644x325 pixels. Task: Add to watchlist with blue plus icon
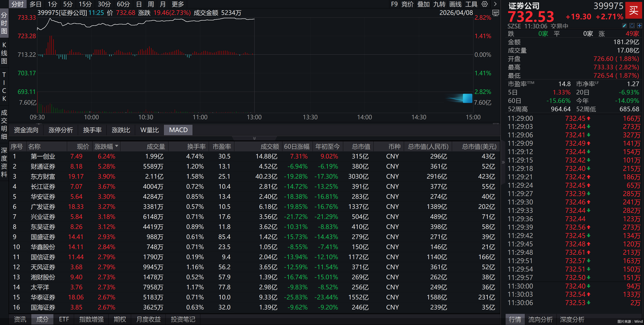pyautogui.click(x=640, y=26)
